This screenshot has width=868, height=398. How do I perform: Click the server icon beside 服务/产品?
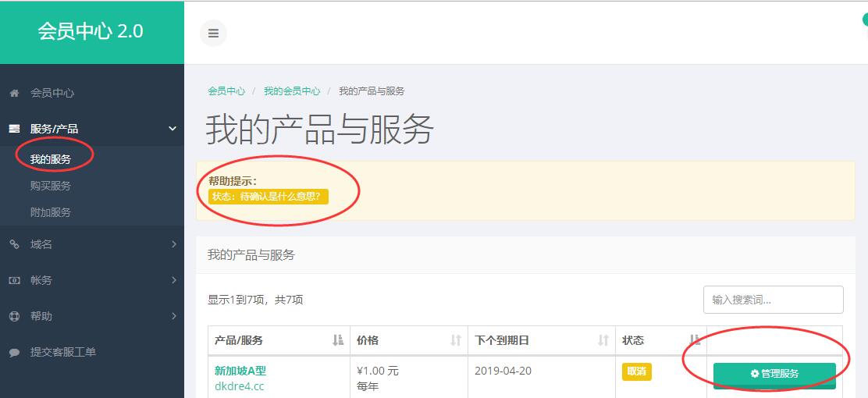14,129
